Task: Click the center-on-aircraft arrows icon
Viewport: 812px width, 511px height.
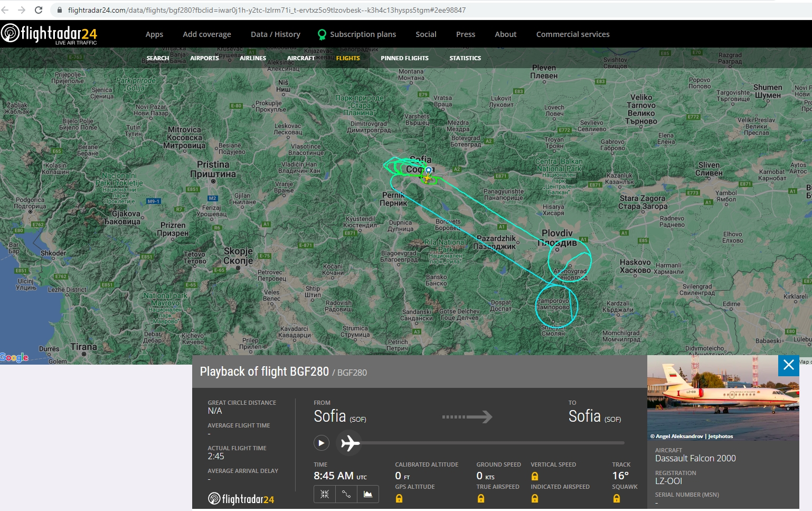Action: click(325, 494)
